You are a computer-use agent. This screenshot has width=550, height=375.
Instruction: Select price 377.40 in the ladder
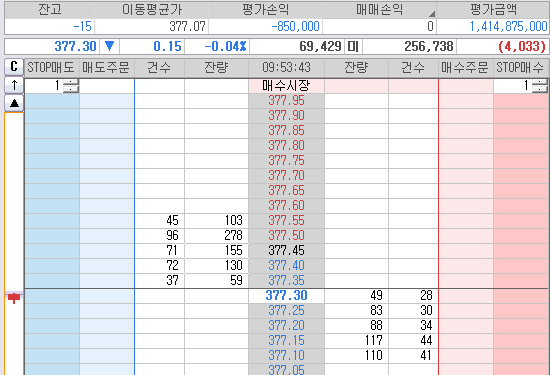coord(286,266)
